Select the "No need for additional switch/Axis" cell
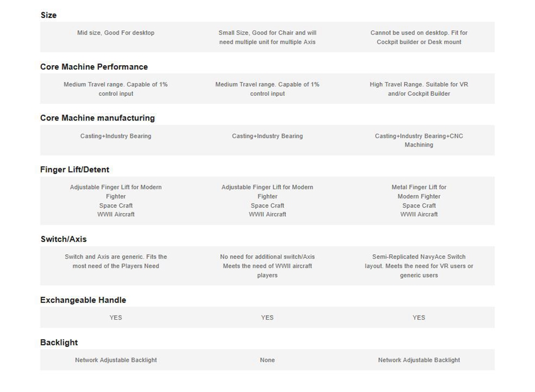The height and width of the screenshot is (392, 535). (267, 266)
